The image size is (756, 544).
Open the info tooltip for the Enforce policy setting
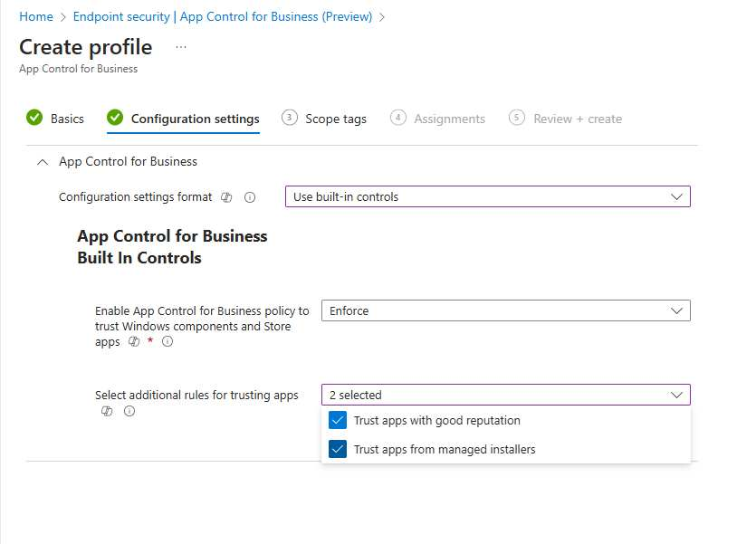[168, 342]
